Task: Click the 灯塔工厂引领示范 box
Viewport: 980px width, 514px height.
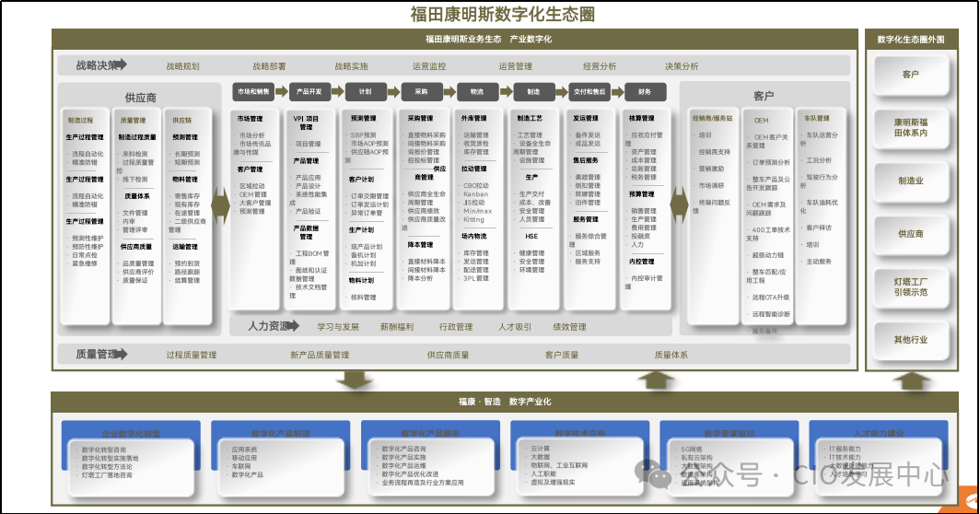Action: 911,287
